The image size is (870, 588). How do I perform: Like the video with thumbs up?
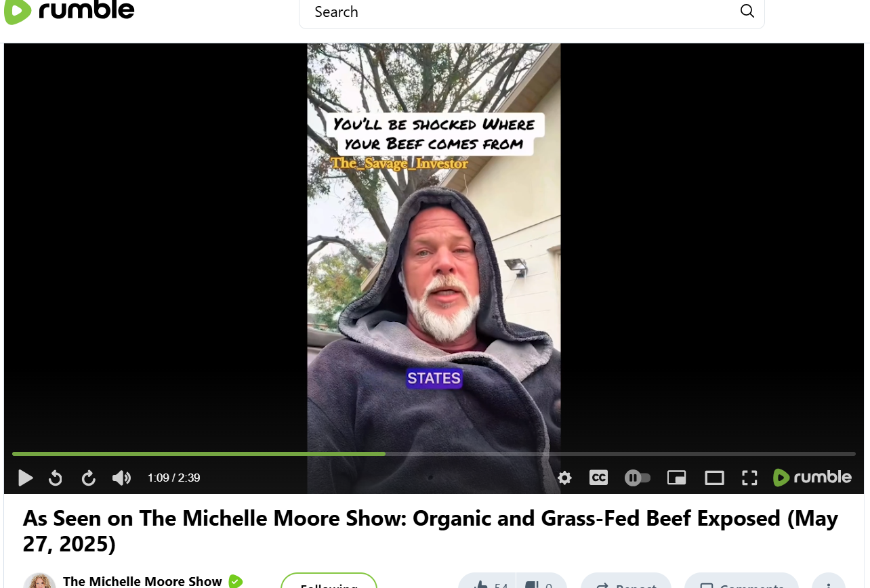click(x=488, y=583)
